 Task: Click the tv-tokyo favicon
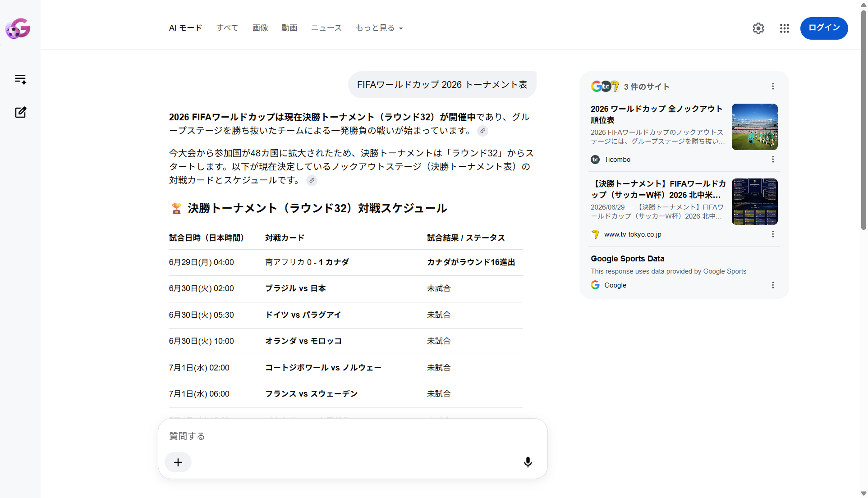(x=595, y=234)
